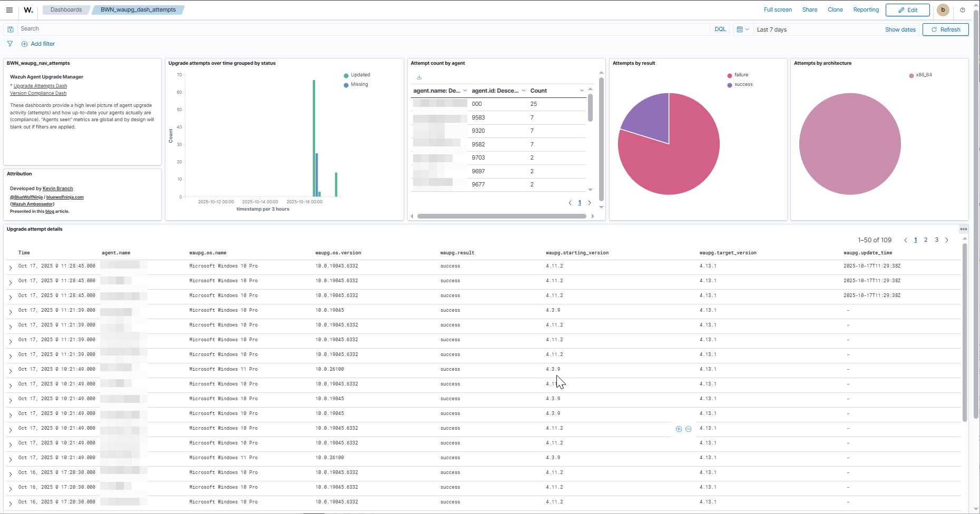
Task: Go to page 2 of upgrade attempt details
Action: click(x=926, y=240)
